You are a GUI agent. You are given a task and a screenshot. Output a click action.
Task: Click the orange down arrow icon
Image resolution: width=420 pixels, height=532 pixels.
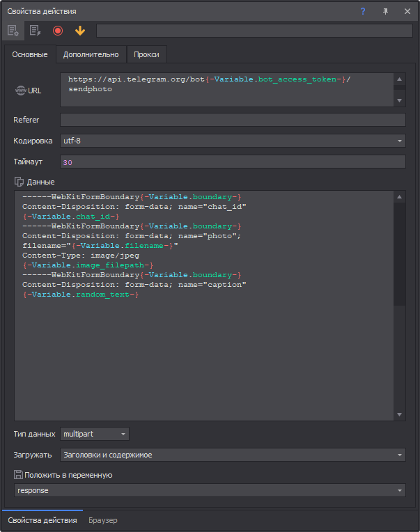(80, 31)
